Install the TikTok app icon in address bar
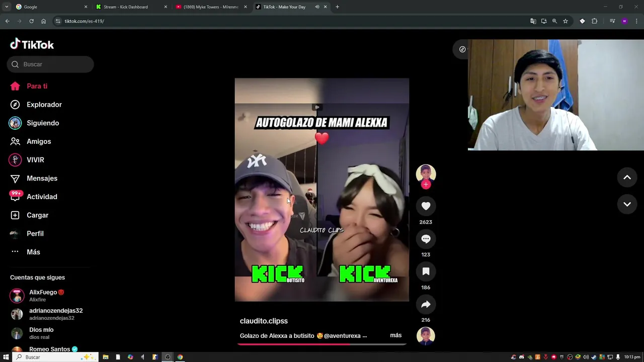Screen dimensions: 644x362 coord(544,21)
